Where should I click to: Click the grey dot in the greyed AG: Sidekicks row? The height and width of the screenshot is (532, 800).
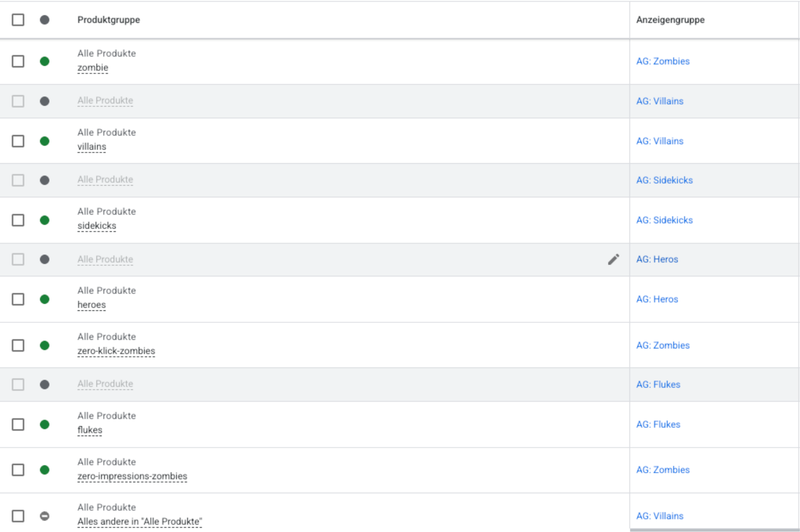click(x=44, y=180)
